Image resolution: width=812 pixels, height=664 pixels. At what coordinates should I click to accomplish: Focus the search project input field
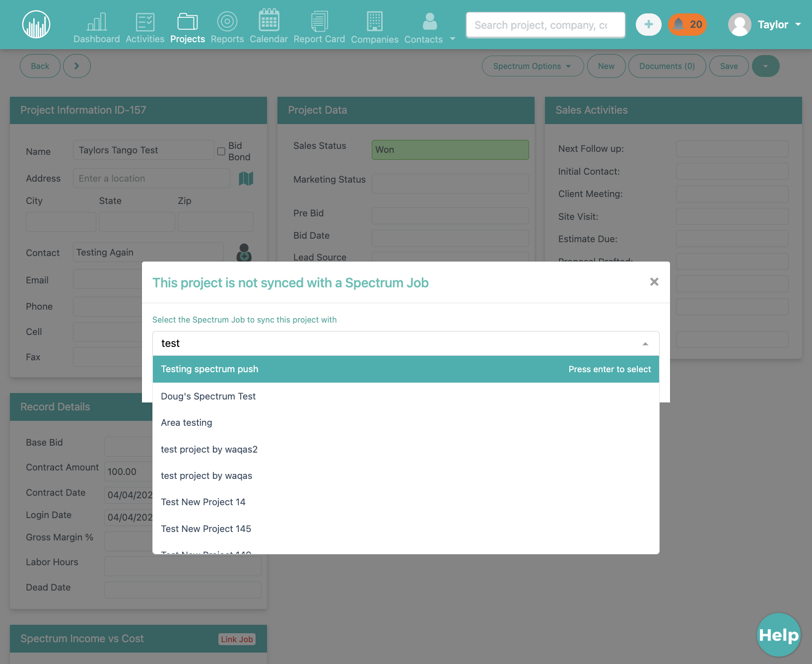pos(545,25)
